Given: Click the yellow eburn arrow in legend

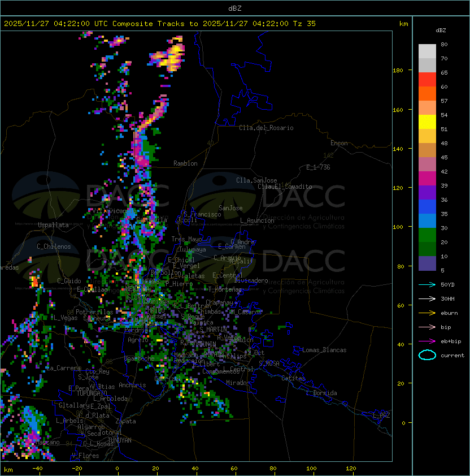Looking at the screenshot, I should pos(427,313).
